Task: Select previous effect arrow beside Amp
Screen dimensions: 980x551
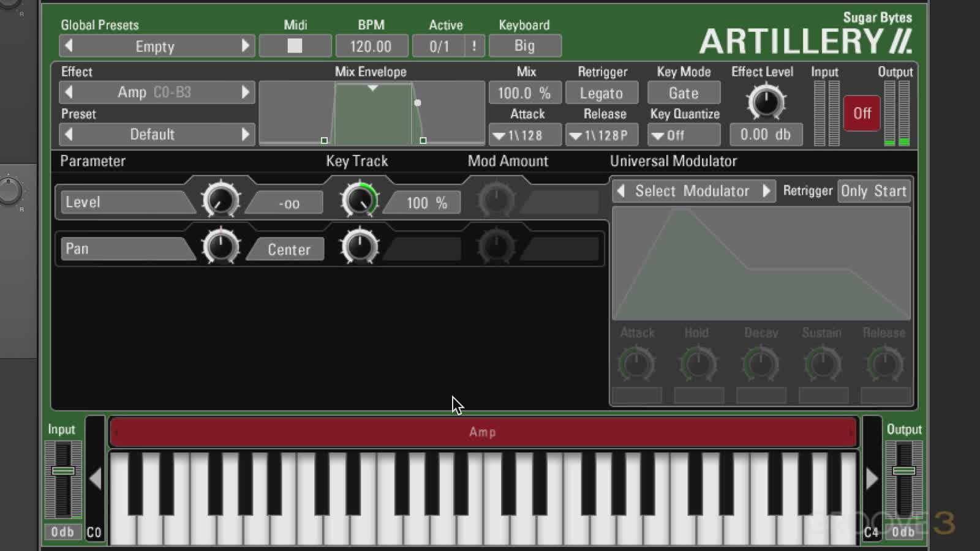Action: click(x=69, y=92)
